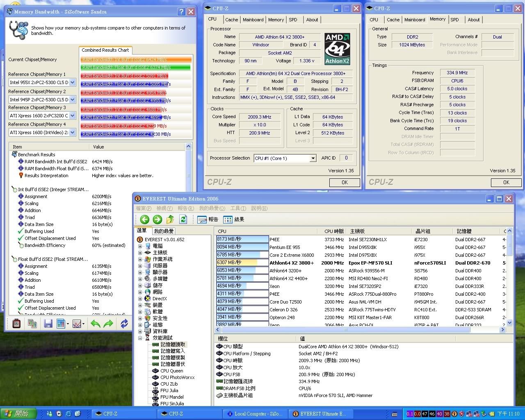Screen dimensions: 525x420
Task: Click the EVEREST green Back arrow
Action: click(144, 219)
